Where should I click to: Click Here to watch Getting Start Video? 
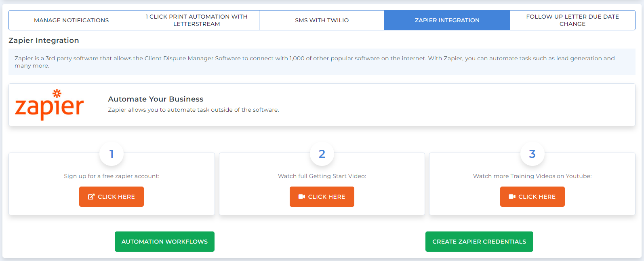(x=322, y=197)
